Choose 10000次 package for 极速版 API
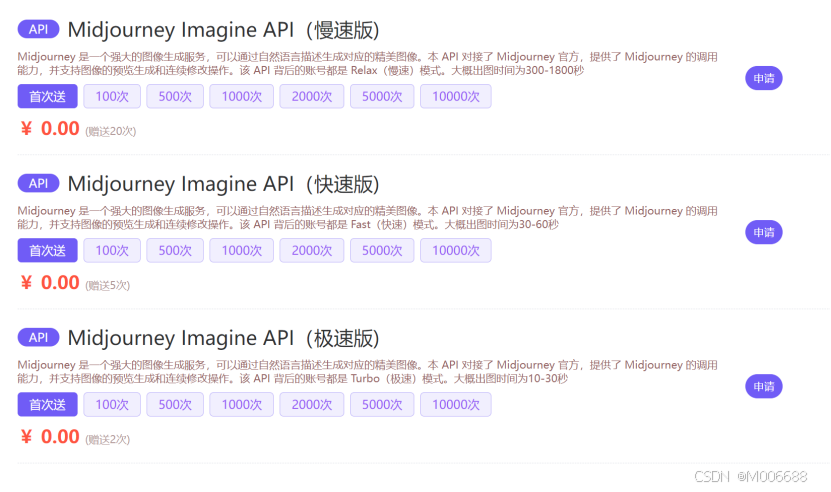831x492 pixels. pyautogui.click(x=456, y=405)
